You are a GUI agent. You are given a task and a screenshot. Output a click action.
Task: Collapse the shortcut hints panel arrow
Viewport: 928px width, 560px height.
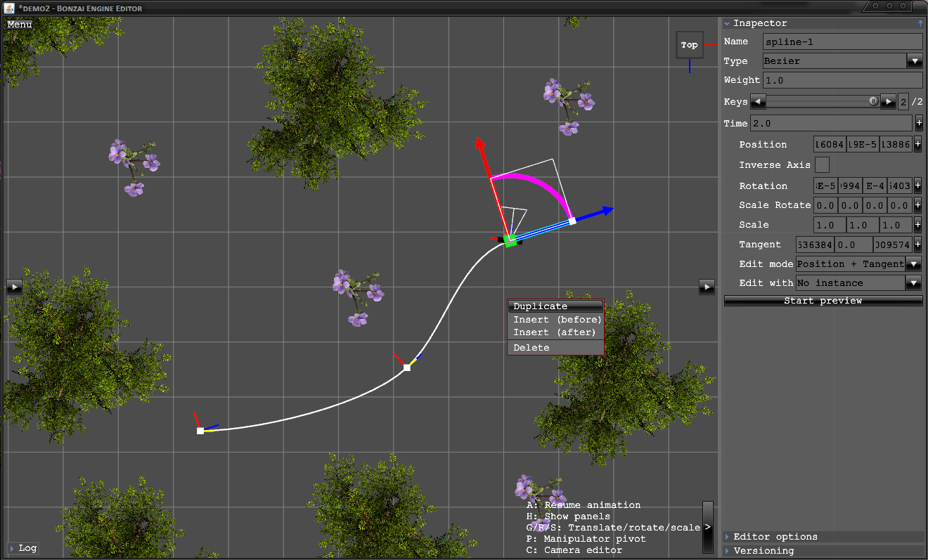coord(707,527)
